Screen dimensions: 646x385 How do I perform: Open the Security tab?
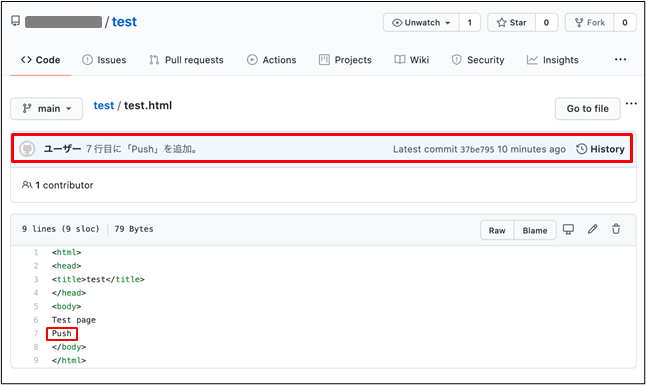coord(478,60)
